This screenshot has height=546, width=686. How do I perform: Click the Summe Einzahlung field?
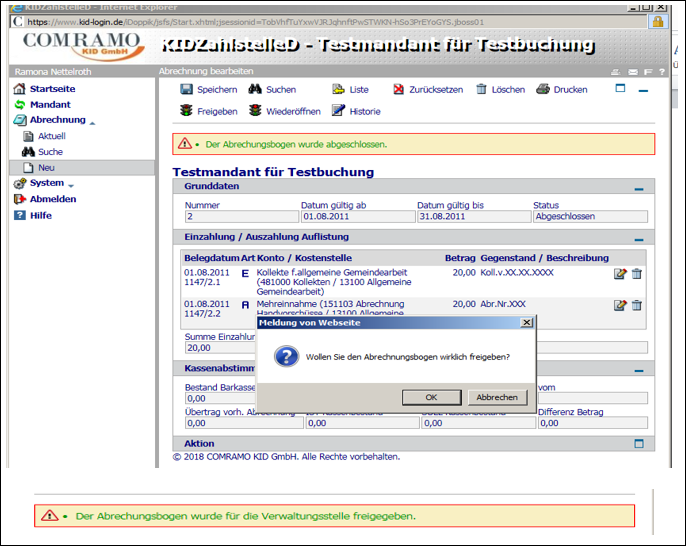tap(220, 348)
